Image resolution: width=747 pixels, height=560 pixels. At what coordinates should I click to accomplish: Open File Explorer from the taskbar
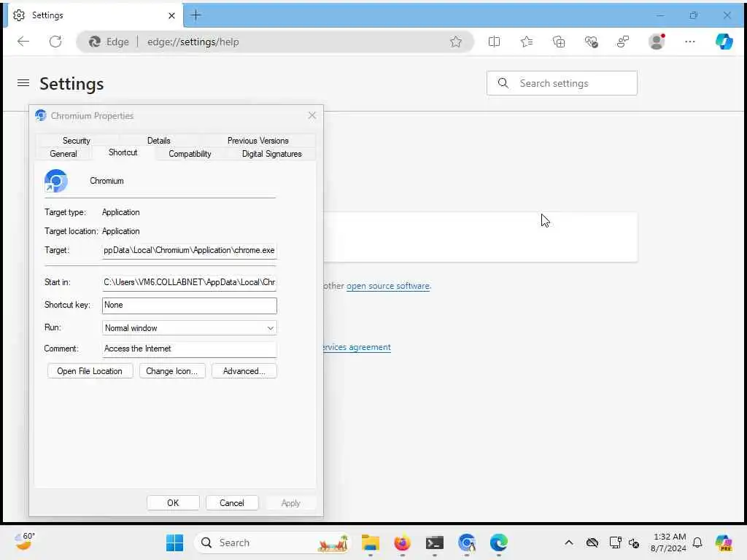click(370, 542)
